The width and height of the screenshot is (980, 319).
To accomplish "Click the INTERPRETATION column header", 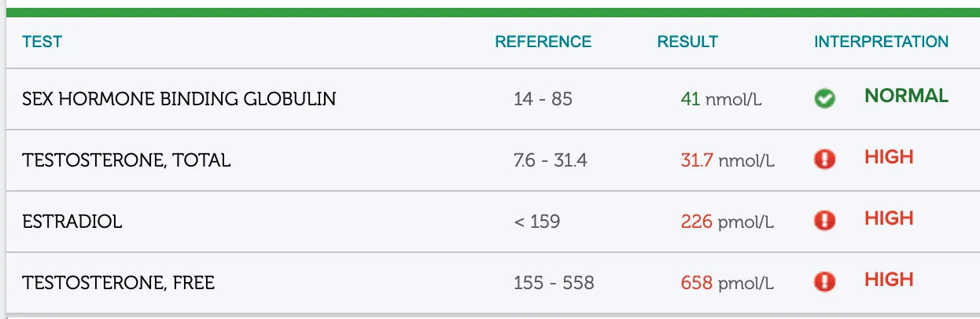I will point(881,42).
